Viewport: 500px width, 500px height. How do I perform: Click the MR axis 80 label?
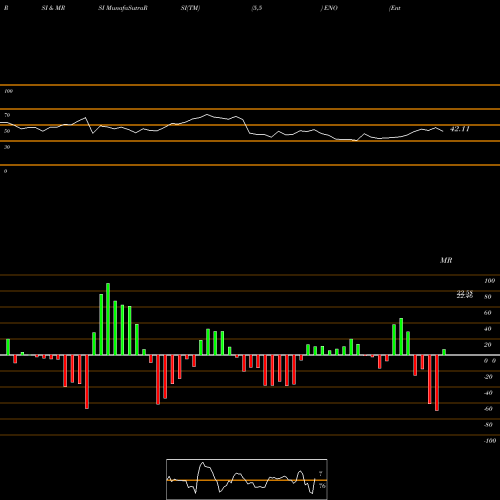coord(488,297)
